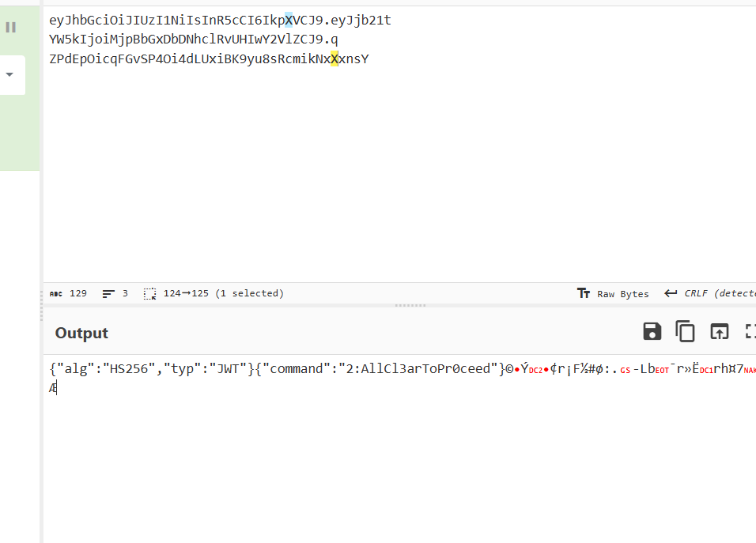Place cursor in the first line of JWT input
The width and height of the screenshot is (756, 543).
point(158,21)
